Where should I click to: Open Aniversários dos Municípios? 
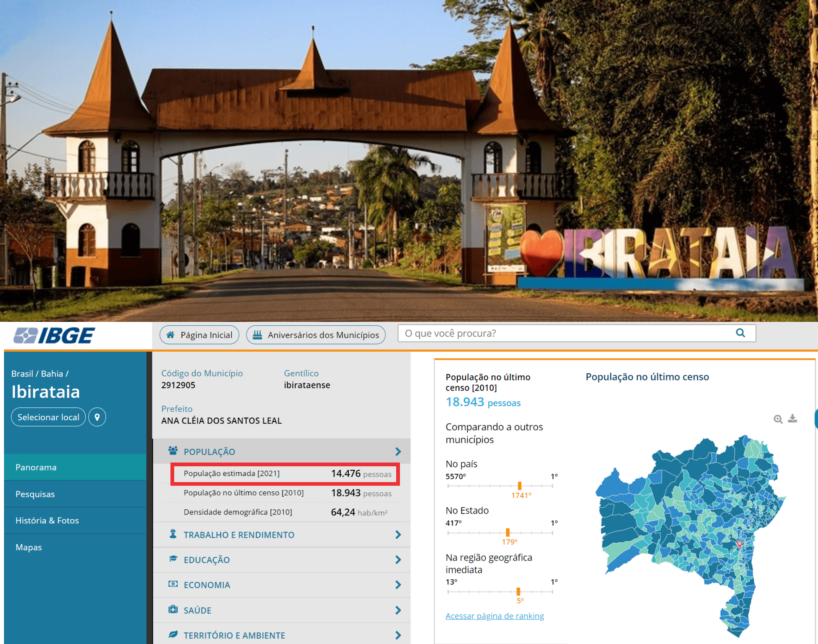point(316,335)
